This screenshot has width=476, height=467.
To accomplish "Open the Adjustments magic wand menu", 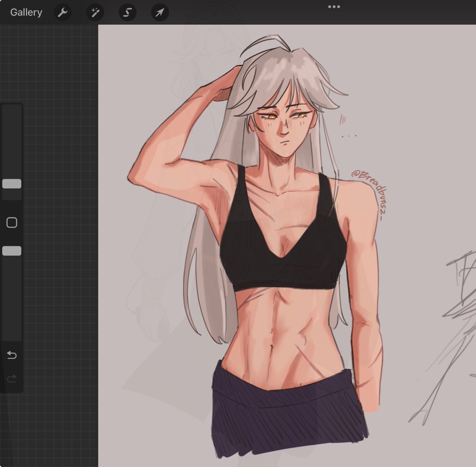I will [95, 13].
